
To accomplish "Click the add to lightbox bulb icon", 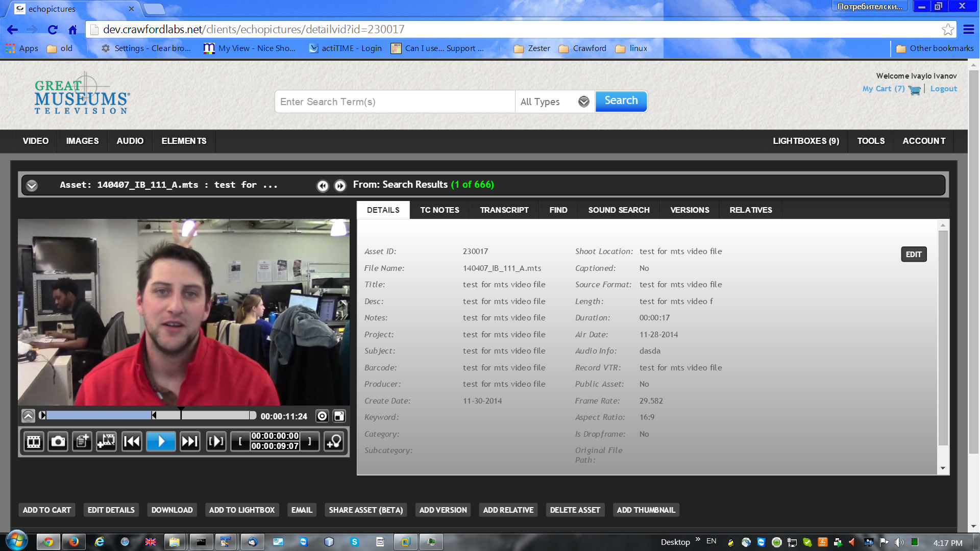I will click(334, 441).
